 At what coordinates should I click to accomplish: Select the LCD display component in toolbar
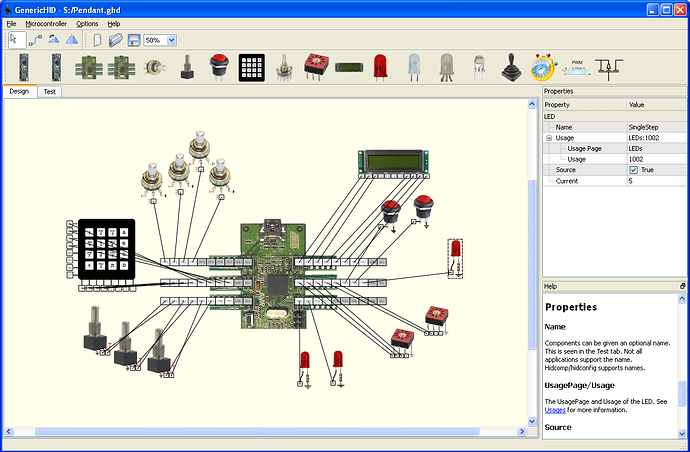(x=349, y=67)
